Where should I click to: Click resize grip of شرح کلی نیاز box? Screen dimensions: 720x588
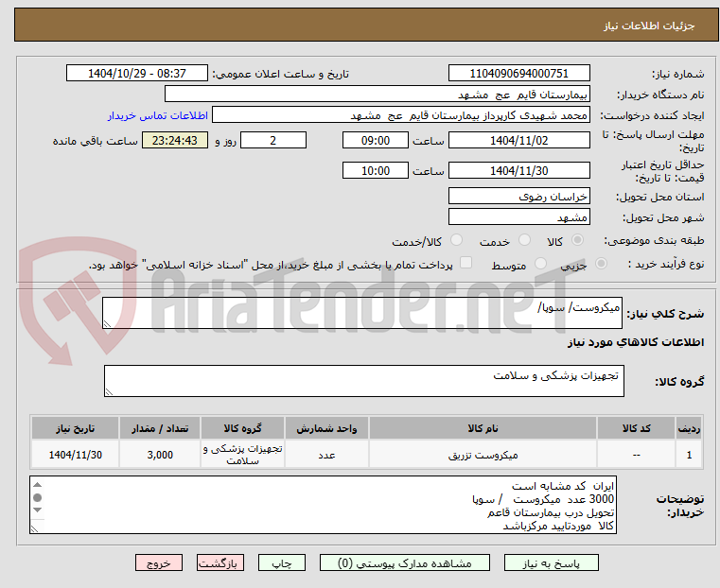(107, 324)
